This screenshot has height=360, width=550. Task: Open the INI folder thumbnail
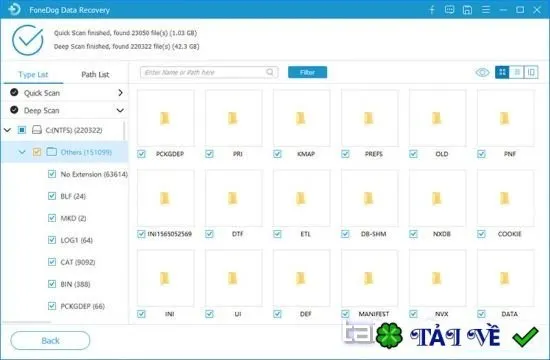pos(165,278)
